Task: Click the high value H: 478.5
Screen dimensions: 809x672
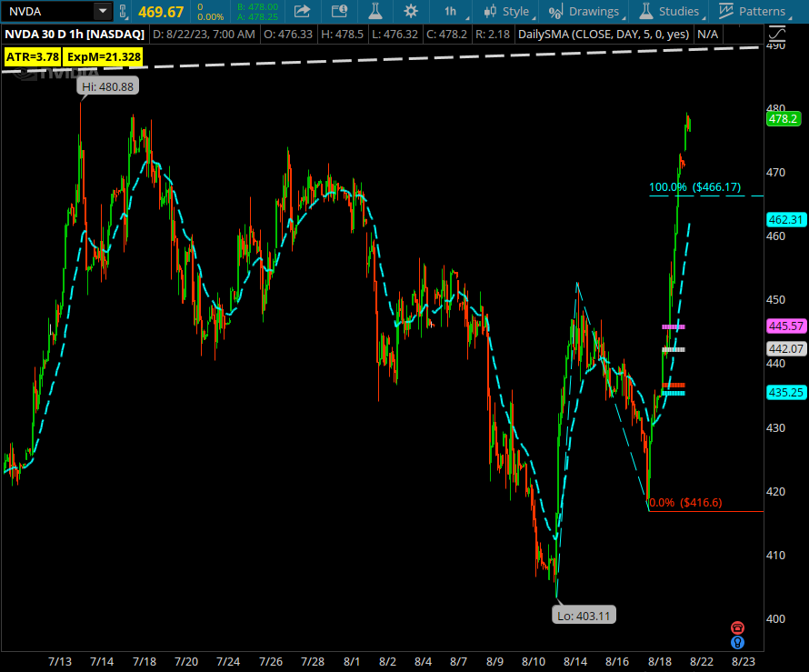Action: [342, 35]
